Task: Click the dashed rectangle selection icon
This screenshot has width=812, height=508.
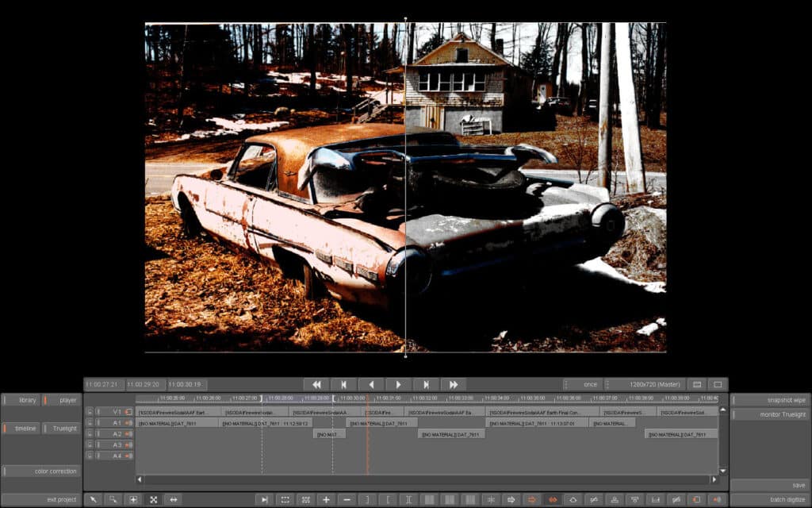Action: (x=285, y=500)
